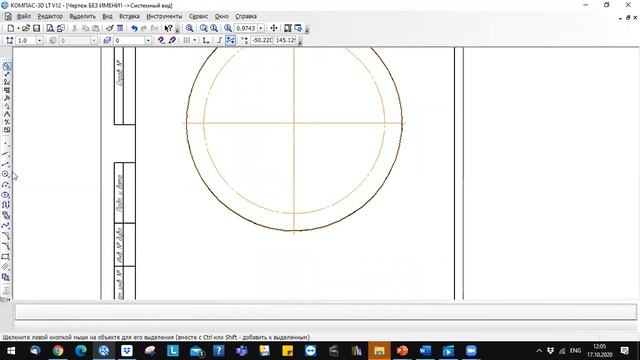Open the grid options dropdown arrow
Image resolution: width=640 pixels, height=360 pixels.
[195, 40]
